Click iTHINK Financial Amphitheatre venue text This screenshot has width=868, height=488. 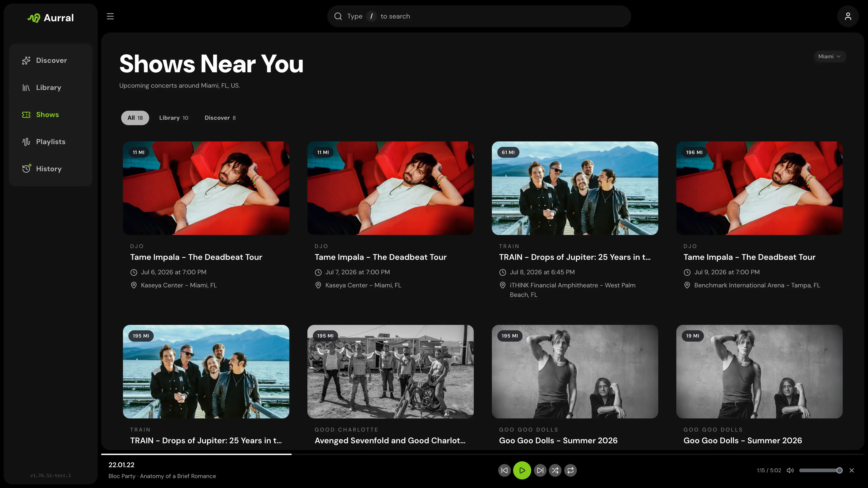[573, 290]
